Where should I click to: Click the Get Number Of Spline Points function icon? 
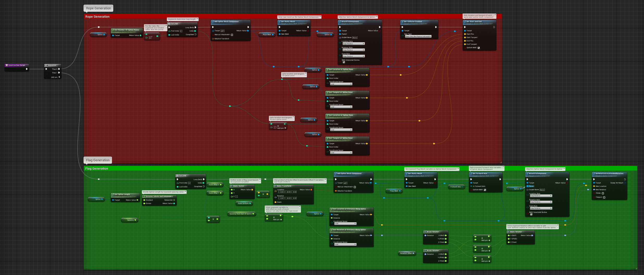coord(113,30)
